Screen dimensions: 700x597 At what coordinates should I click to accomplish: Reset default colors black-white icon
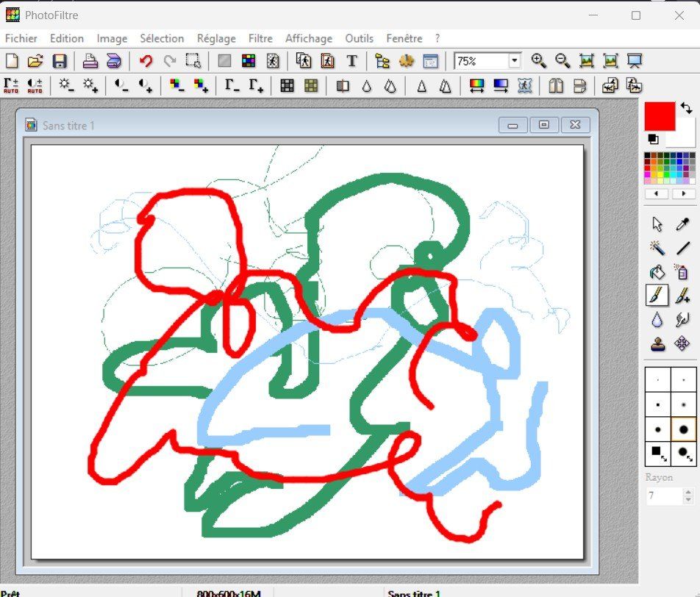point(653,139)
